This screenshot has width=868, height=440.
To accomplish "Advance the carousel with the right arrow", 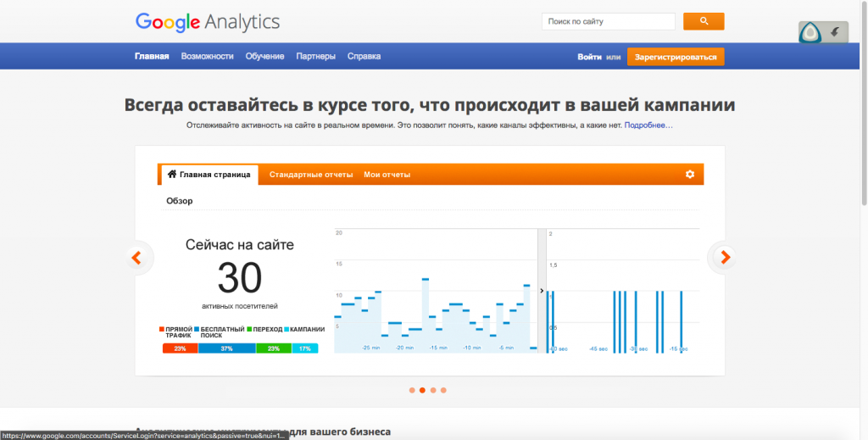I will click(x=725, y=258).
